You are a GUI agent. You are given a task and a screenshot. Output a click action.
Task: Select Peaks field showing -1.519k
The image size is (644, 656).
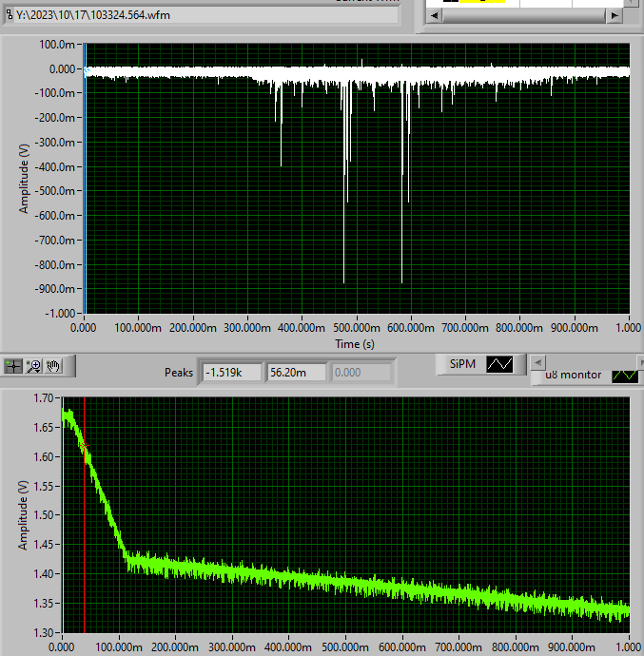coord(232,373)
